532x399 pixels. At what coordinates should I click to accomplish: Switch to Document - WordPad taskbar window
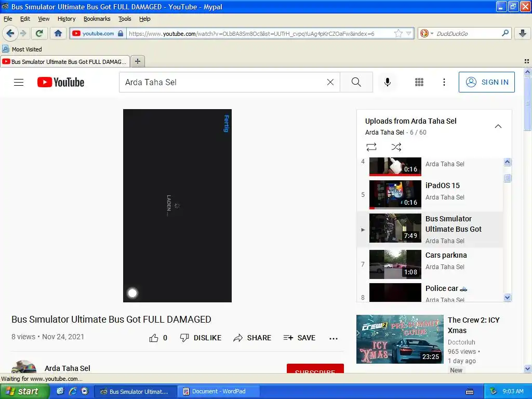219,391
